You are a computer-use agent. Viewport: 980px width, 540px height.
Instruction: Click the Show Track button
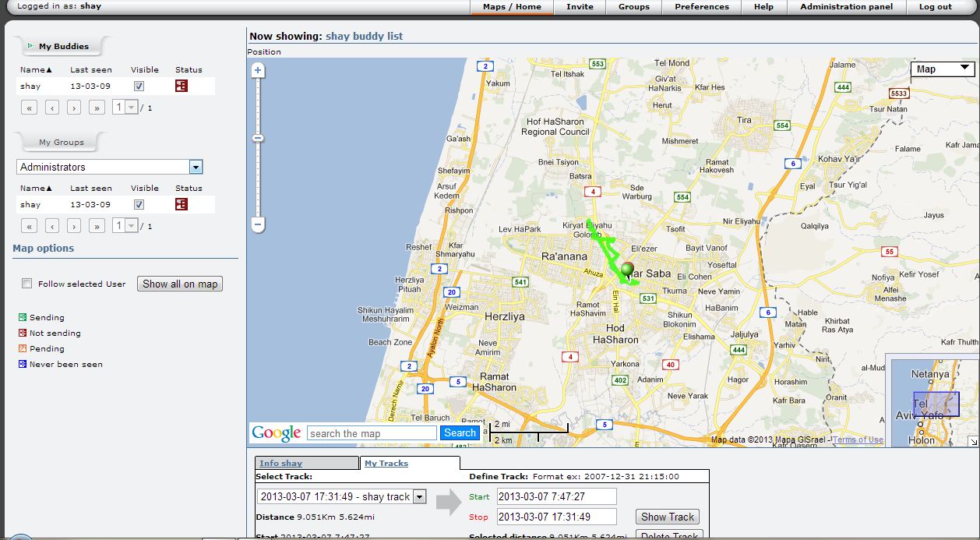(x=668, y=517)
